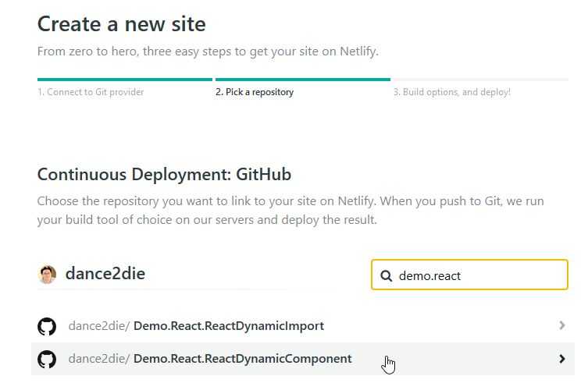Click the GitHub icon beside Demo.React.ReactDynamicImport
The height and width of the screenshot is (383, 588).
point(47,326)
